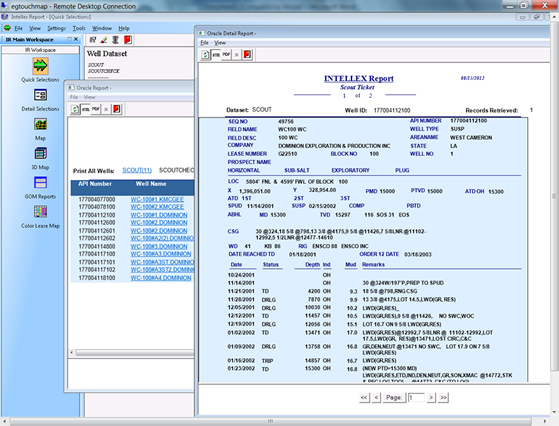The width and height of the screenshot is (559, 426).
Task: Click the highlighter pen toolbar icon
Action: coord(104,40)
